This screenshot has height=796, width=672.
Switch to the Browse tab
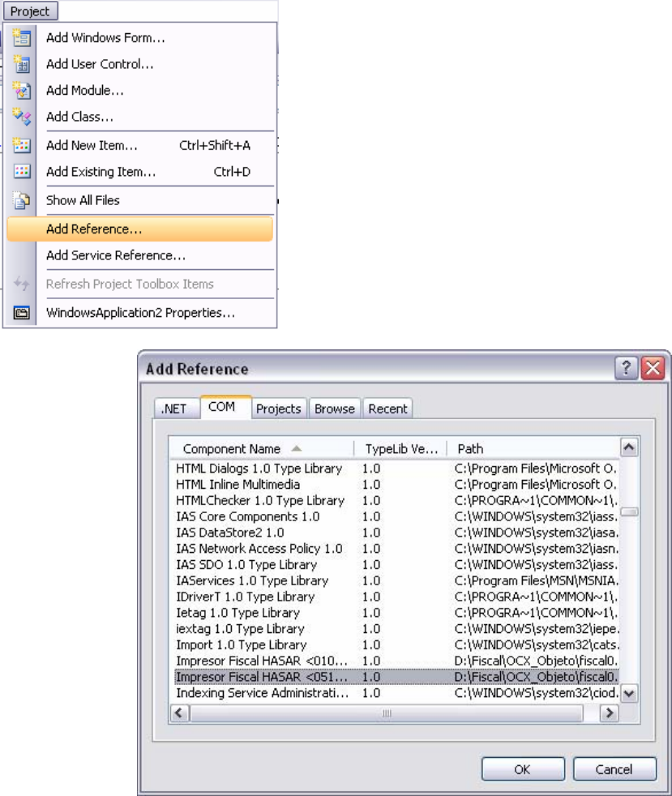(335, 409)
